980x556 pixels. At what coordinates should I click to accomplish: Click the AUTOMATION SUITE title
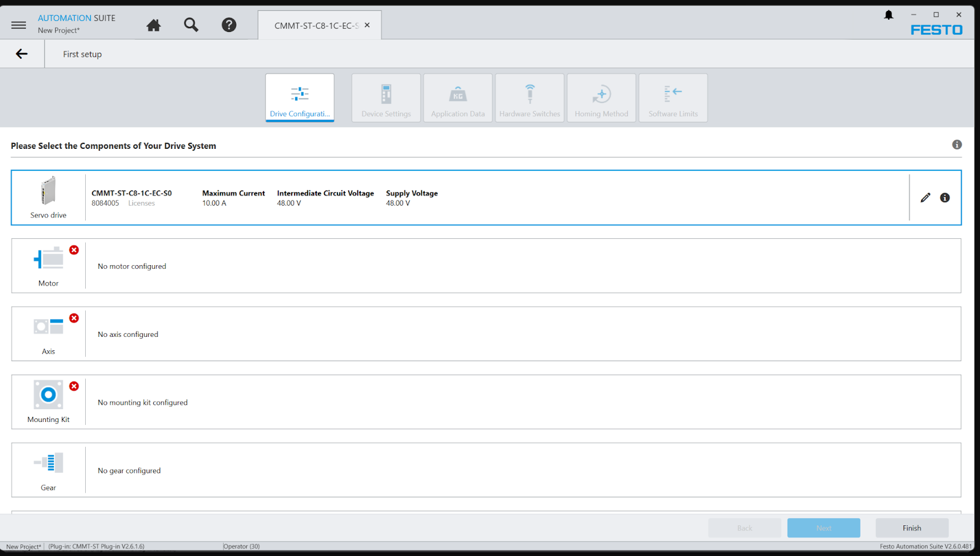tap(77, 18)
